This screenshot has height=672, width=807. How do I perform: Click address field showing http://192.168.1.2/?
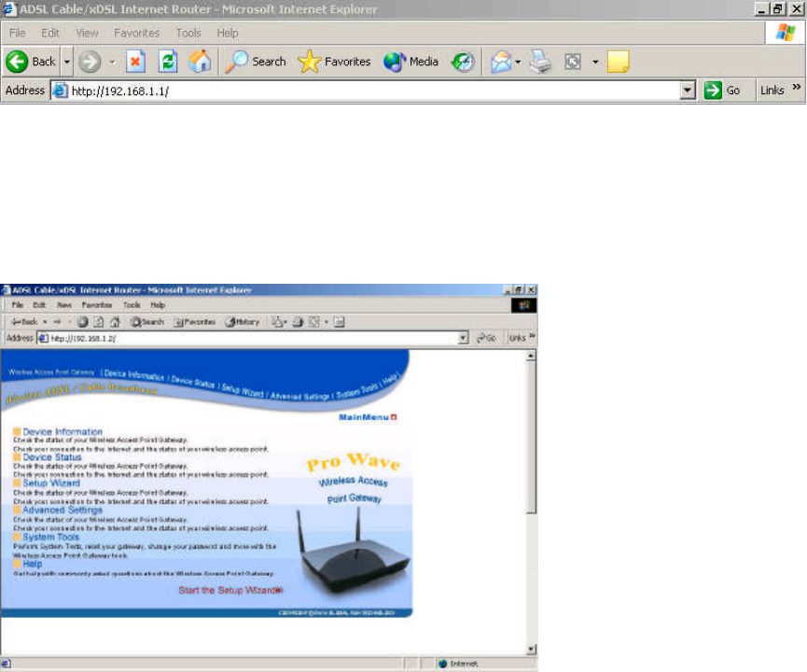[253, 338]
